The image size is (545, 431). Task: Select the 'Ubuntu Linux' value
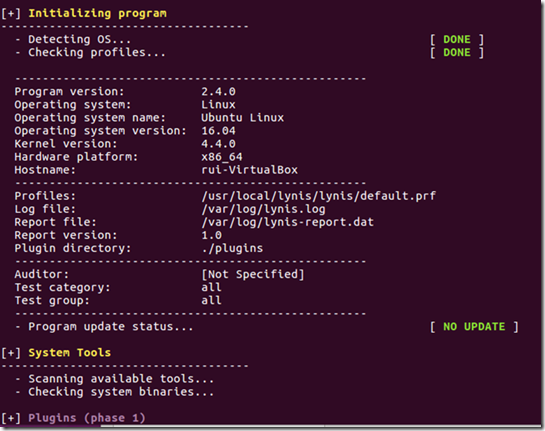pyautogui.click(x=242, y=117)
